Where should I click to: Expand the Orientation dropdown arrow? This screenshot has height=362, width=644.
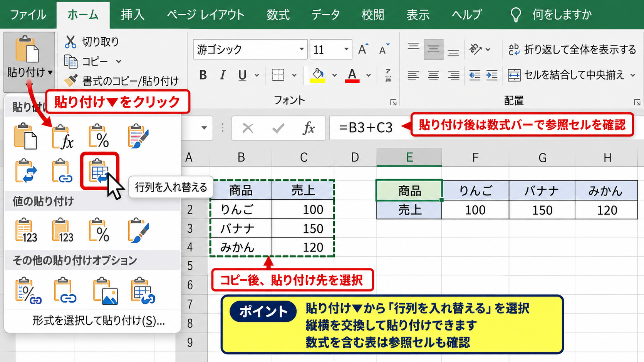(x=488, y=49)
